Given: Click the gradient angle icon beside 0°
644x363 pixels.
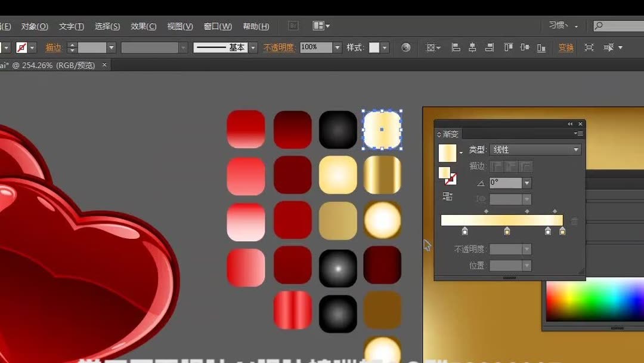Looking at the screenshot, I should click(x=481, y=183).
